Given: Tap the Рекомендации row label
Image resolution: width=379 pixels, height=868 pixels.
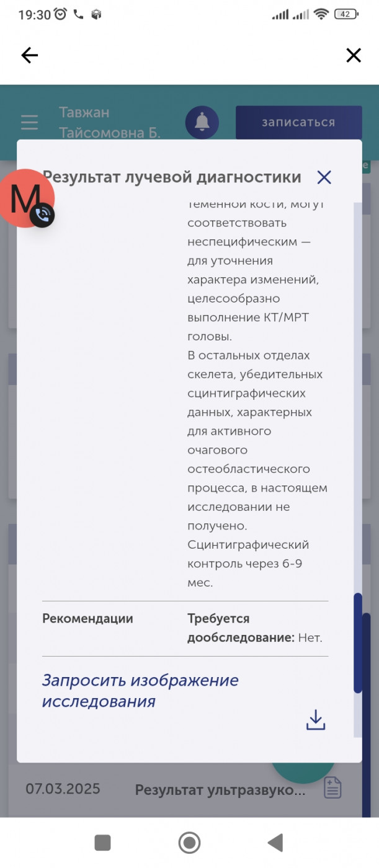Looking at the screenshot, I should point(87,618).
